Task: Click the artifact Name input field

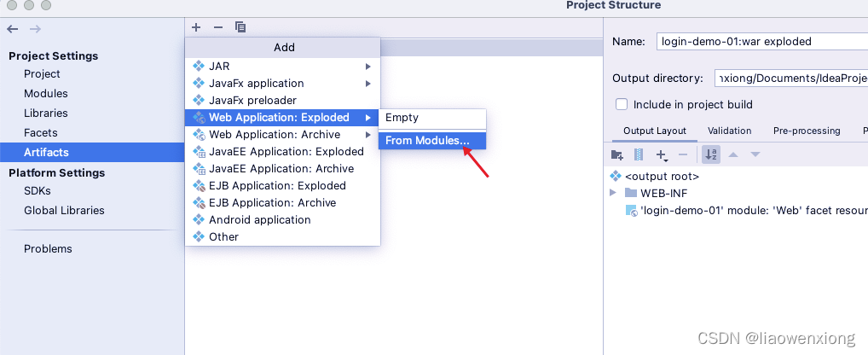Action: tap(762, 42)
